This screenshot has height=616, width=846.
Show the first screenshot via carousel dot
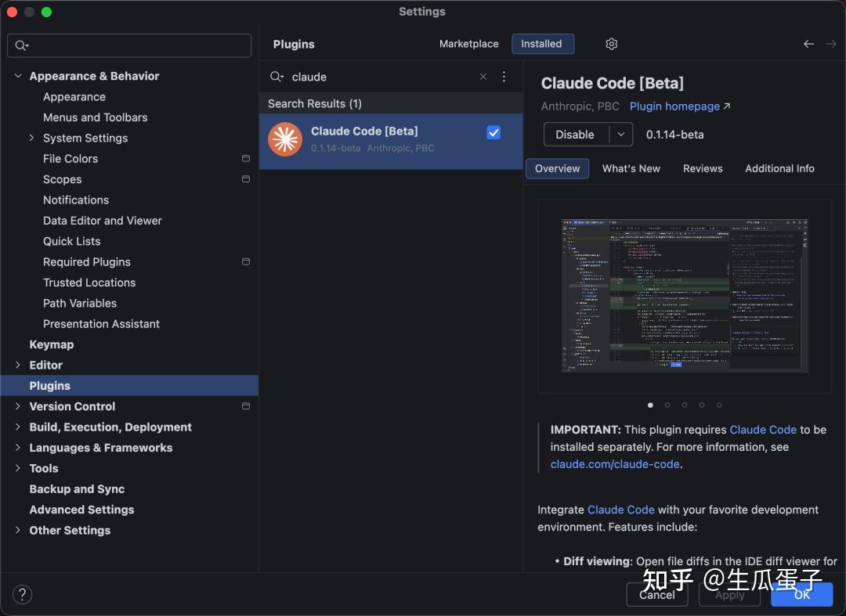coord(650,405)
